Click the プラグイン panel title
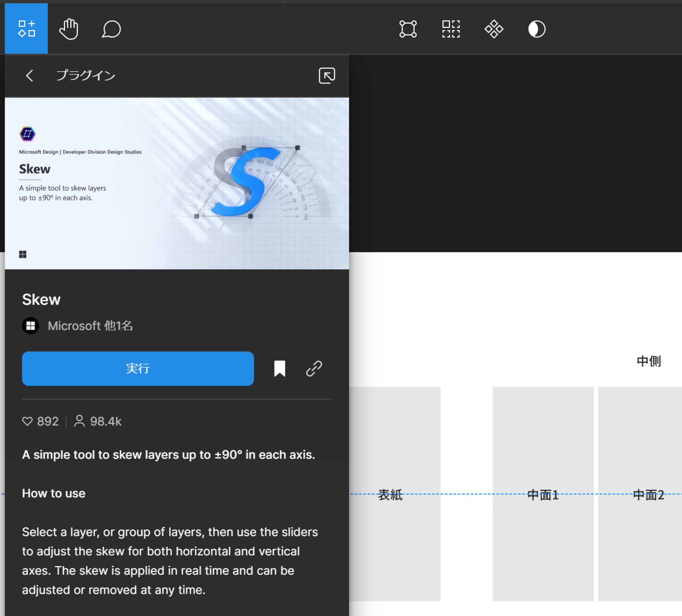The width and height of the screenshot is (682, 616). pos(86,75)
